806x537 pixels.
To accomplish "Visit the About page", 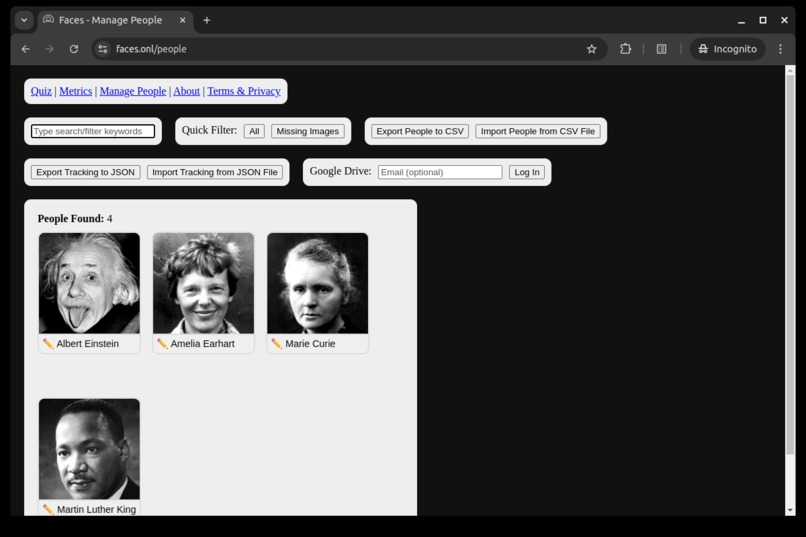I will [186, 91].
